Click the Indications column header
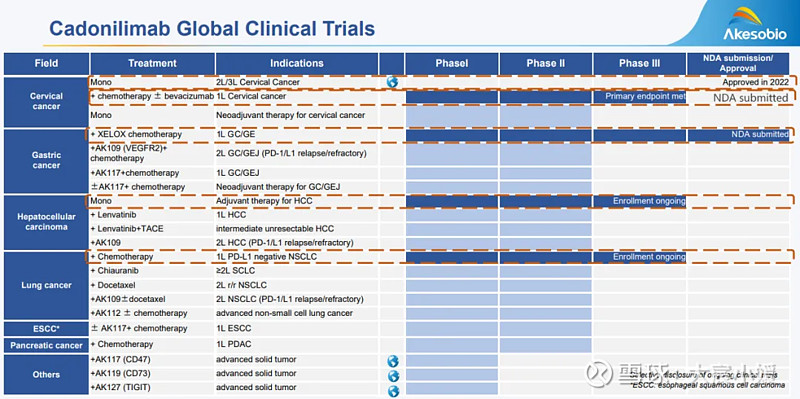This screenshot has height=399, width=800. point(297,64)
